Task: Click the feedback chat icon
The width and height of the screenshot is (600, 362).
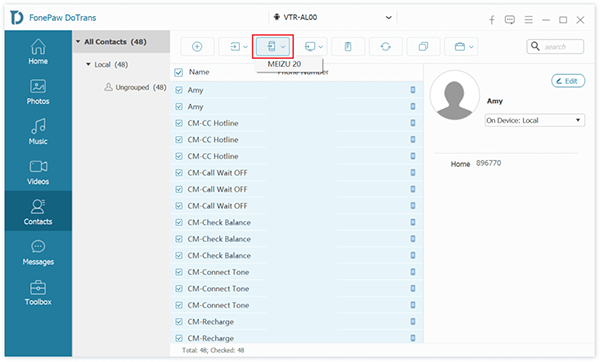Action: (x=509, y=20)
